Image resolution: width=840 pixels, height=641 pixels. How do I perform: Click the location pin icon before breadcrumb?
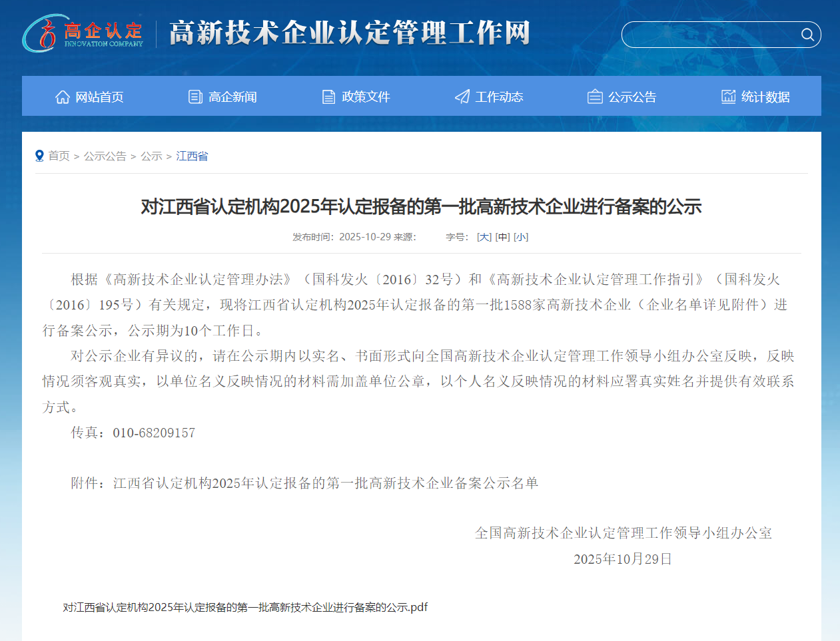coord(39,155)
